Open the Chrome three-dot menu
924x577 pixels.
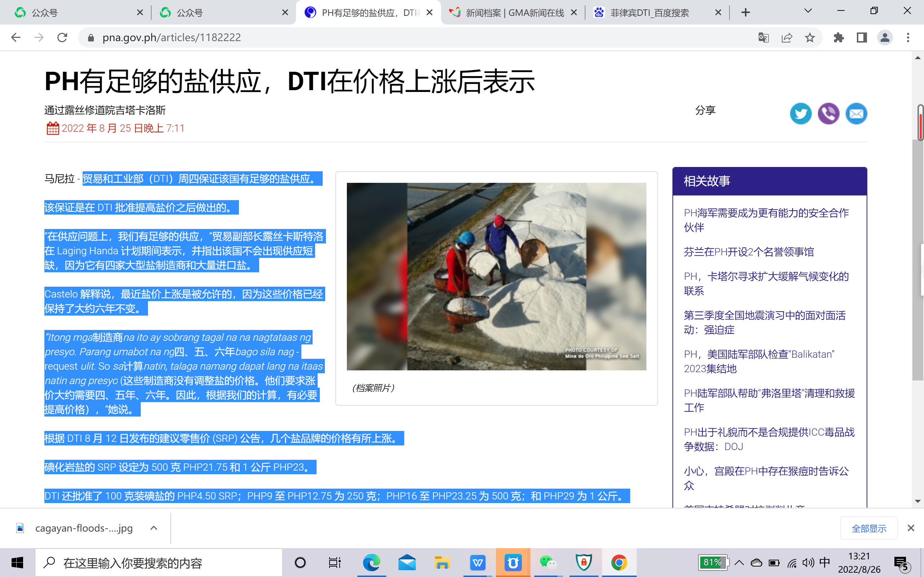(908, 38)
